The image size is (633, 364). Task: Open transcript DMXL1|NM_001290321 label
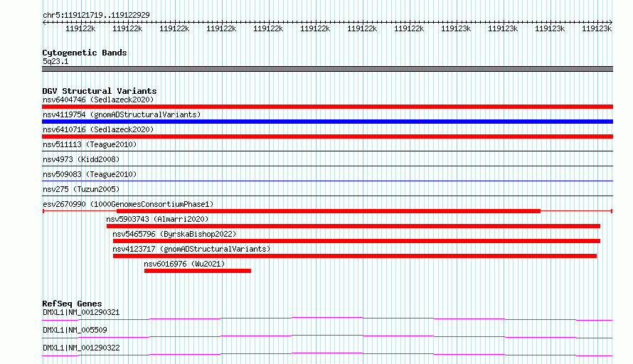81,312
